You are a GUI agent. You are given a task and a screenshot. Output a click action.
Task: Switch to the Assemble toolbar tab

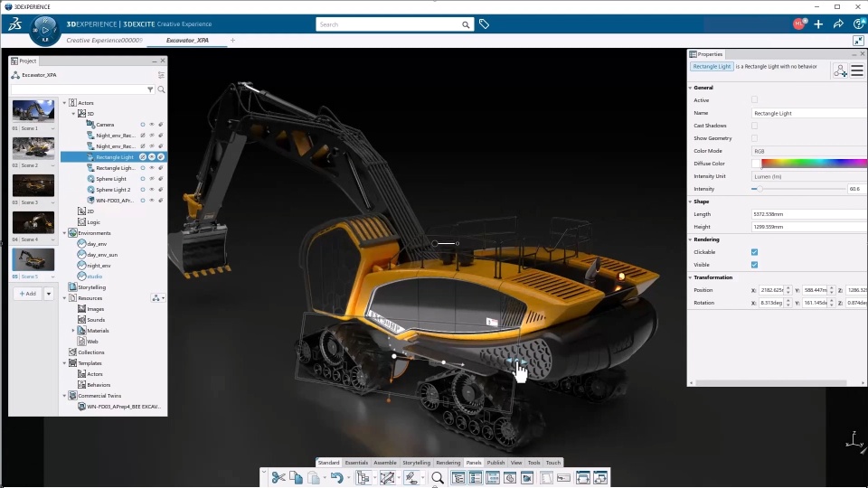coord(385,463)
